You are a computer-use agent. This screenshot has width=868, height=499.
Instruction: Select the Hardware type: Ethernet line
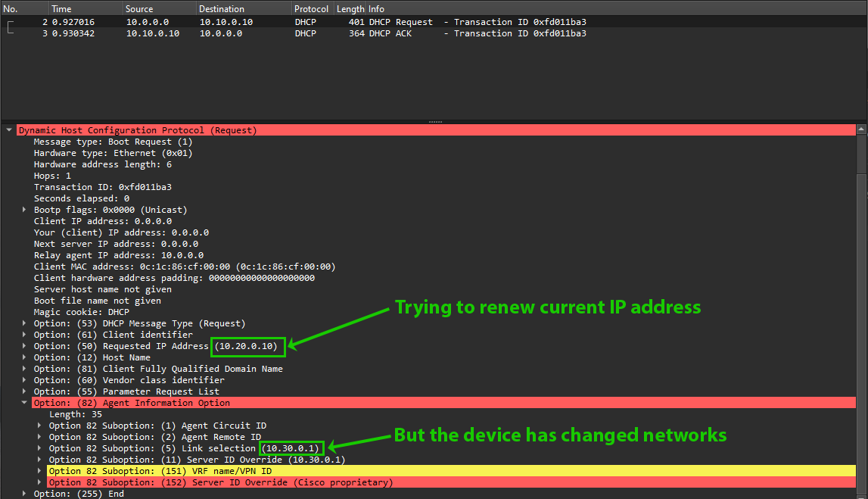point(113,153)
